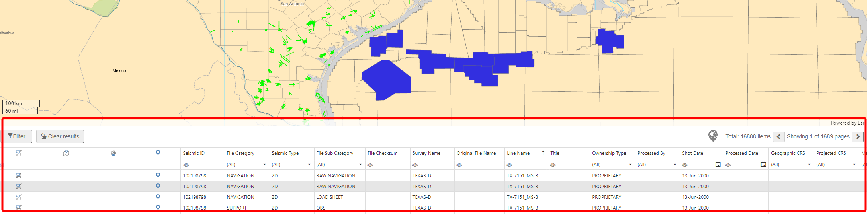Open the Seismic Type filter dropdown

pos(309,165)
